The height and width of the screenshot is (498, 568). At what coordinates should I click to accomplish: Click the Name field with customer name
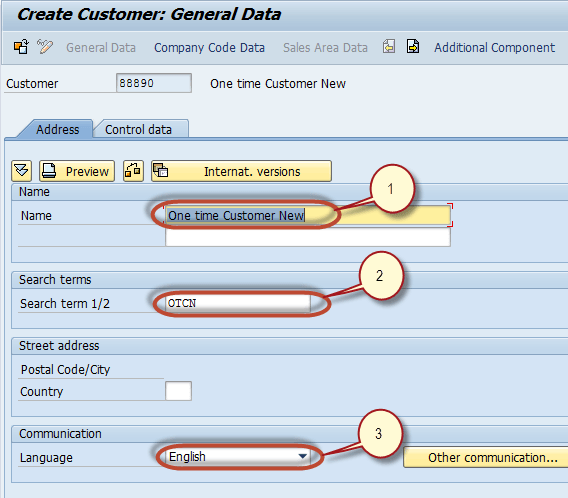[x=308, y=215]
